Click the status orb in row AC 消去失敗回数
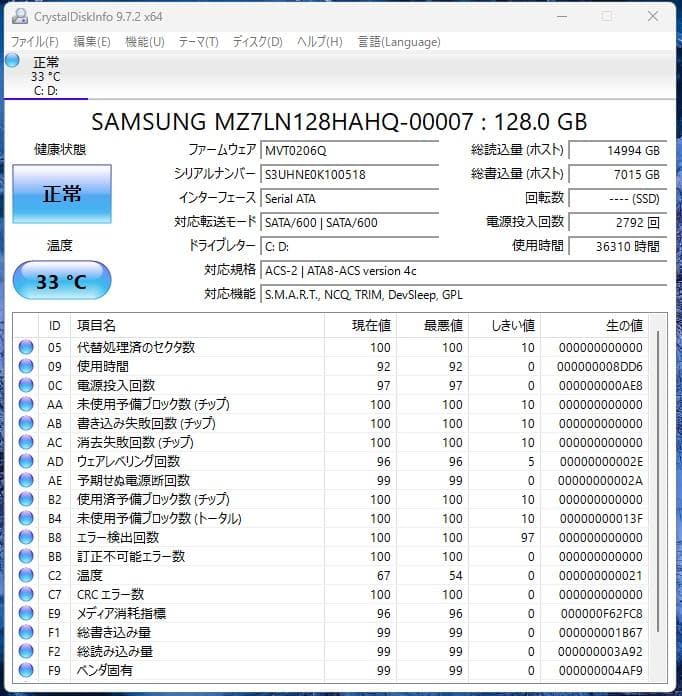This screenshot has height=696, width=682. tap(26, 442)
